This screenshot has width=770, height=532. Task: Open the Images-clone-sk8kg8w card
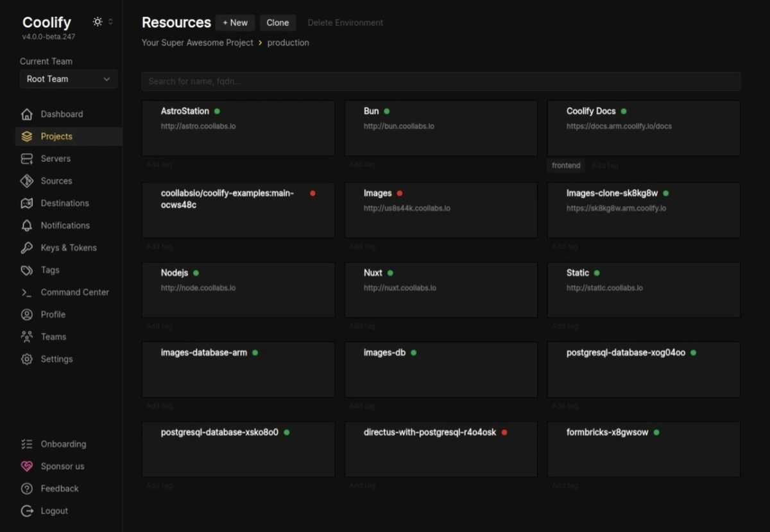click(x=644, y=210)
